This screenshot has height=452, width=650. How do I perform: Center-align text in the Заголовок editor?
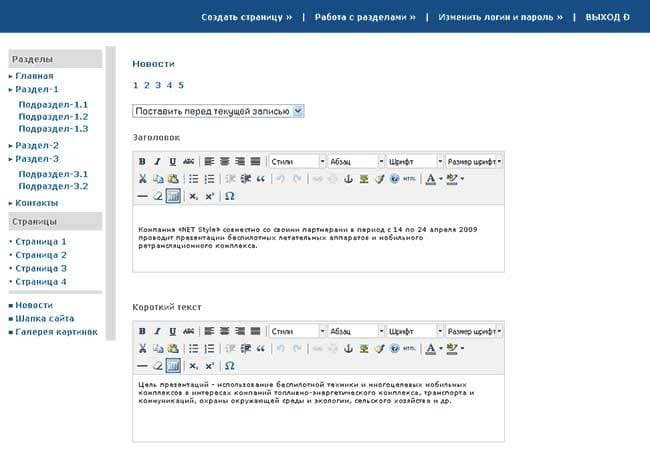tap(225, 162)
